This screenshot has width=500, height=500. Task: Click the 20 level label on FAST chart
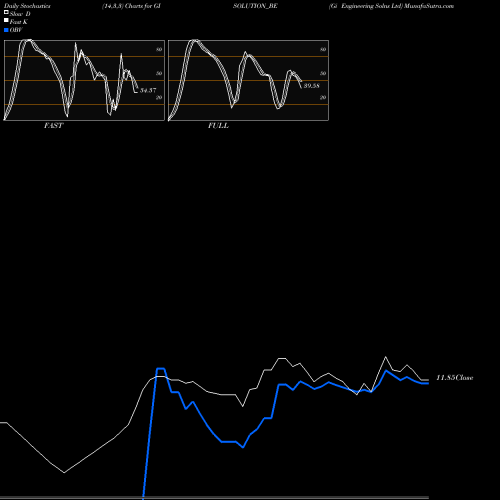[x=159, y=97]
